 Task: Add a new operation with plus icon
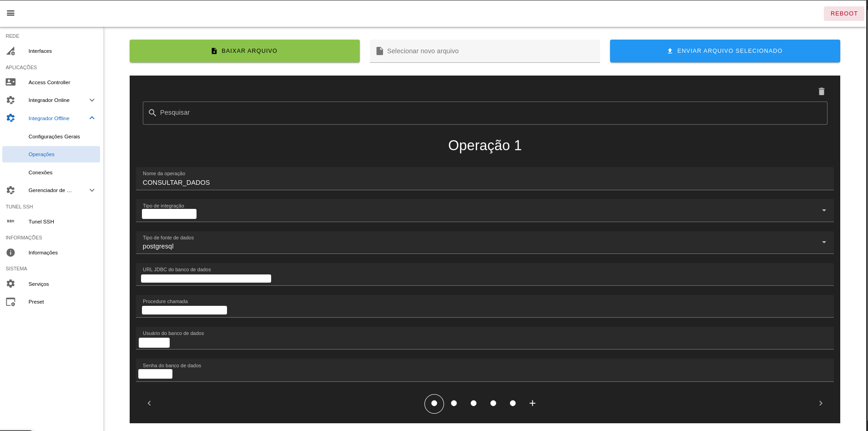coord(533,403)
